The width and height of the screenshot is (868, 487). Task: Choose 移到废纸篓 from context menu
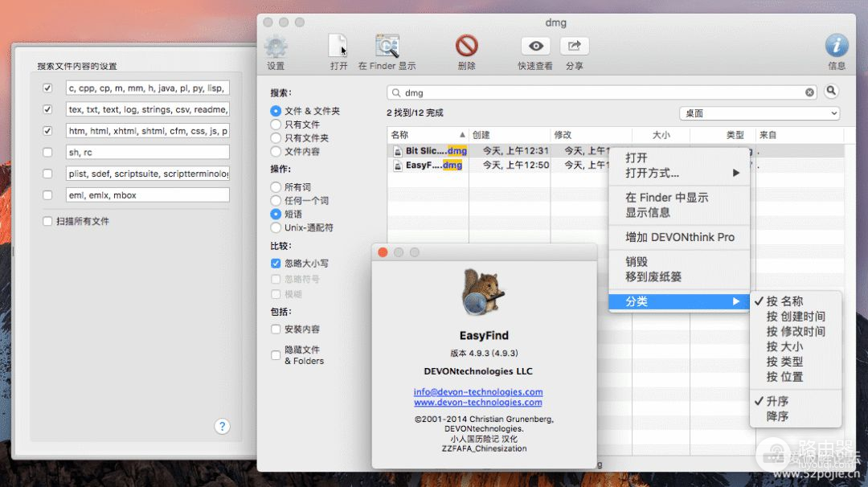[x=653, y=276]
